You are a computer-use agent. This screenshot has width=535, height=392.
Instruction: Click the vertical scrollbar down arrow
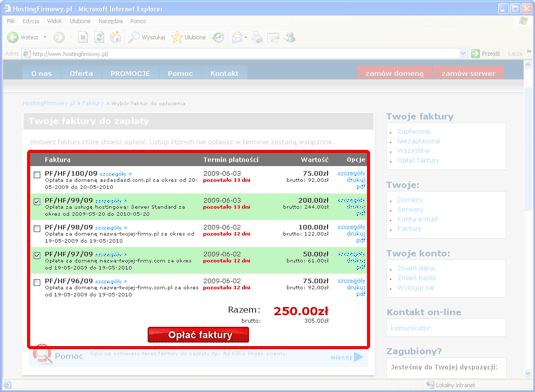(528, 373)
